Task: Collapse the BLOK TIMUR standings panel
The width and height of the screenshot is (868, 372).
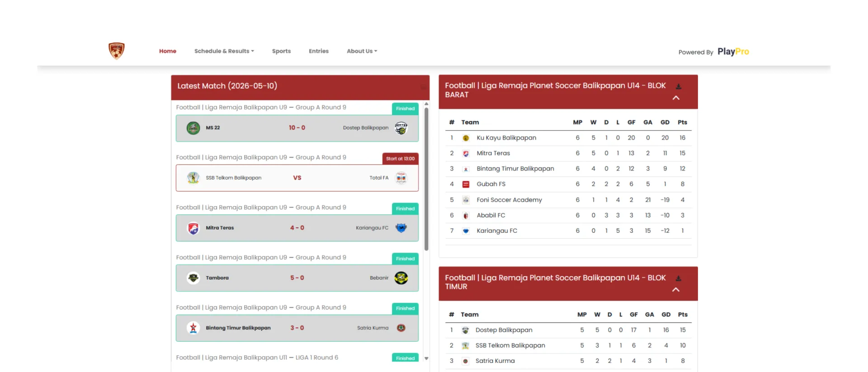Action: [x=676, y=290]
